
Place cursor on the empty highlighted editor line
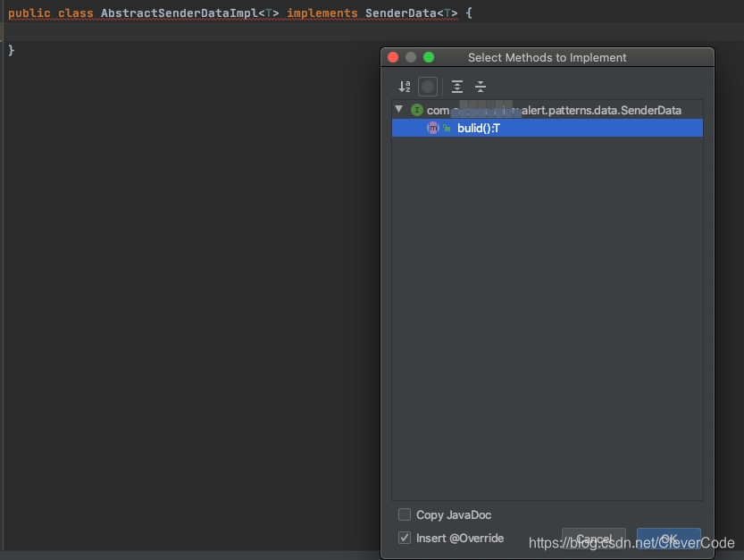click(x=372, y=31)
